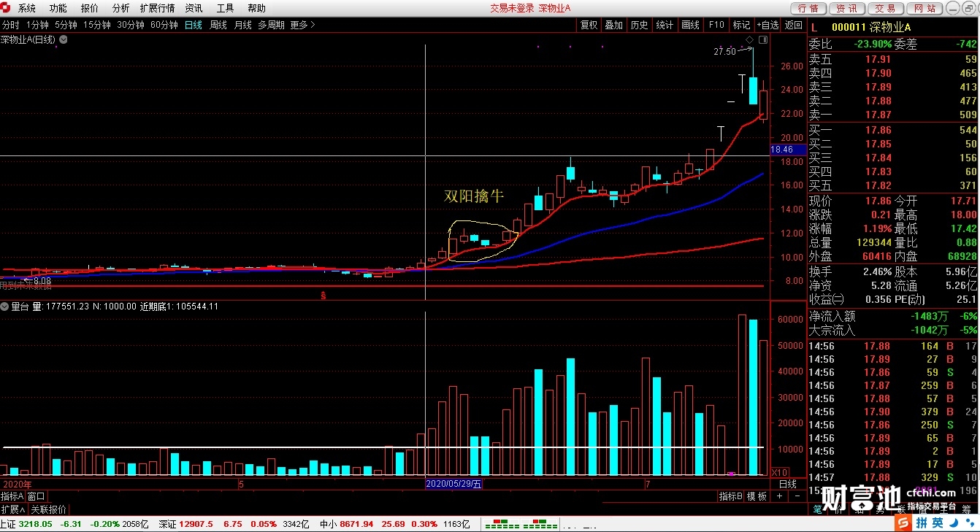
Task: Expand the 更多 period options
Action: [x=302, y=25]
